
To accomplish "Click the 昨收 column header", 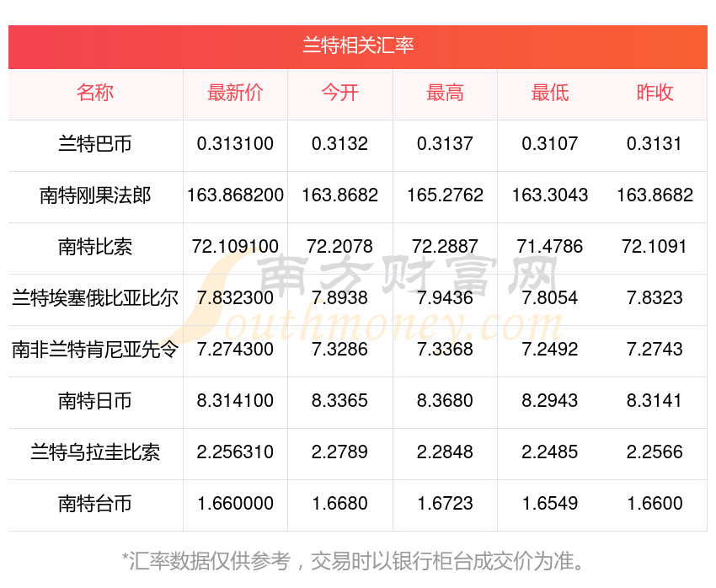I will (x=655, y=93).
